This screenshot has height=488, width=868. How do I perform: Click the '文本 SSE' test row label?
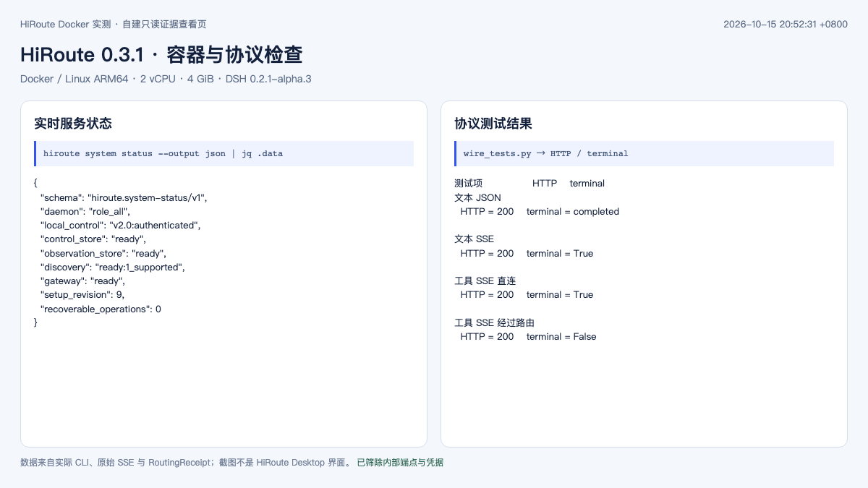tap(475, 239)
